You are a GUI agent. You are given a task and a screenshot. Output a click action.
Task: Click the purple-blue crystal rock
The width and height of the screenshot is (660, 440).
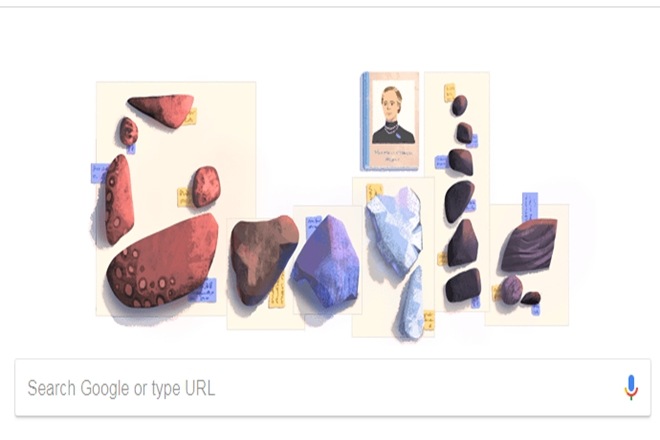[x=327, y=262]
